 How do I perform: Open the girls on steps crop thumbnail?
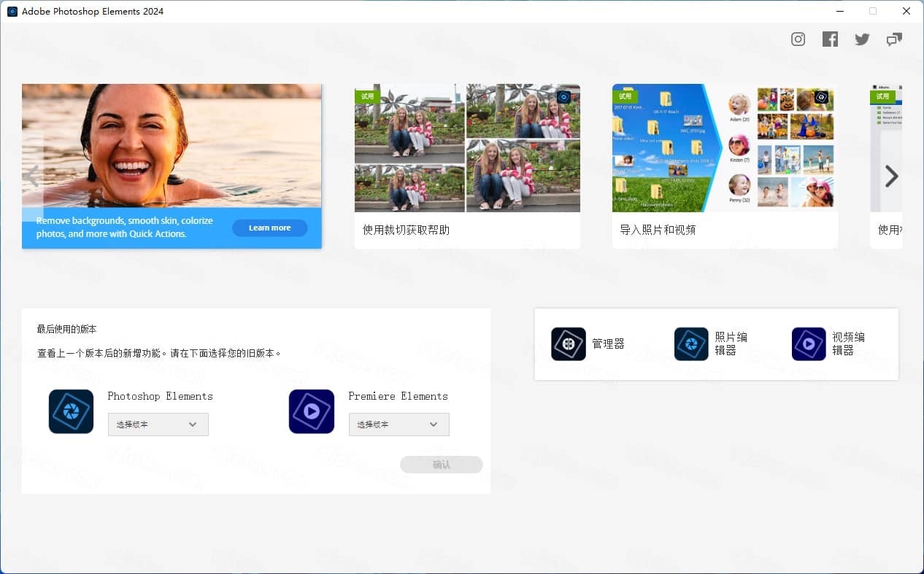467,148
